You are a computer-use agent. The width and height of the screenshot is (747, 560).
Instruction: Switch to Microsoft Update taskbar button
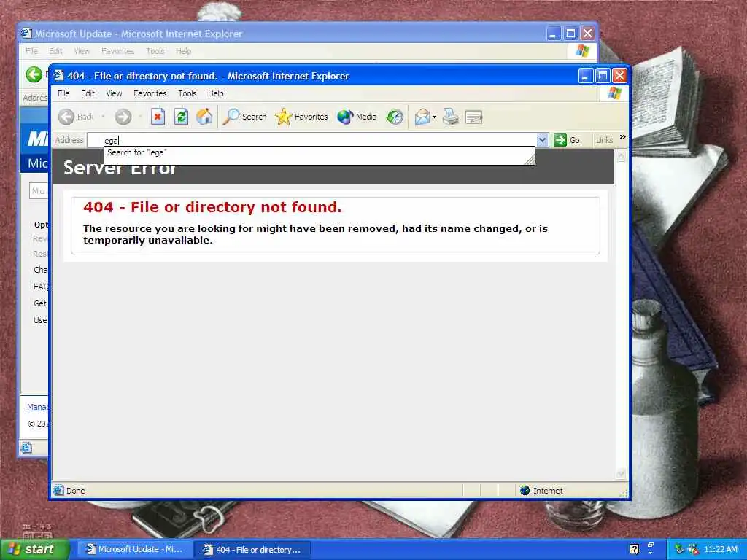click(134, 549)
